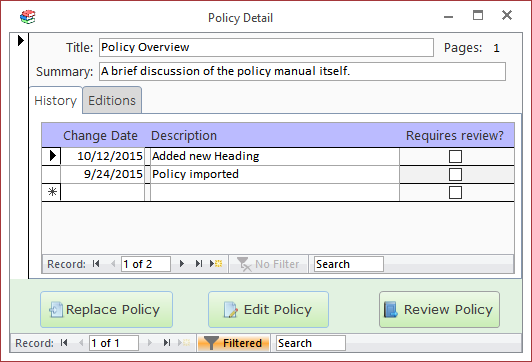Click the Pages value 1
The image size is (532, 362).
(x=496, y=48)
